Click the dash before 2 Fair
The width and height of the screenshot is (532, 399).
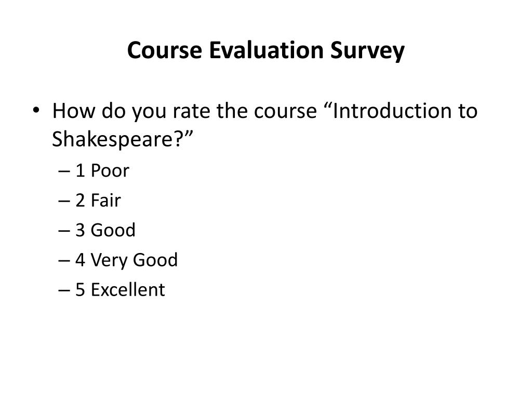pyautogui.click(x=64, y=201)
